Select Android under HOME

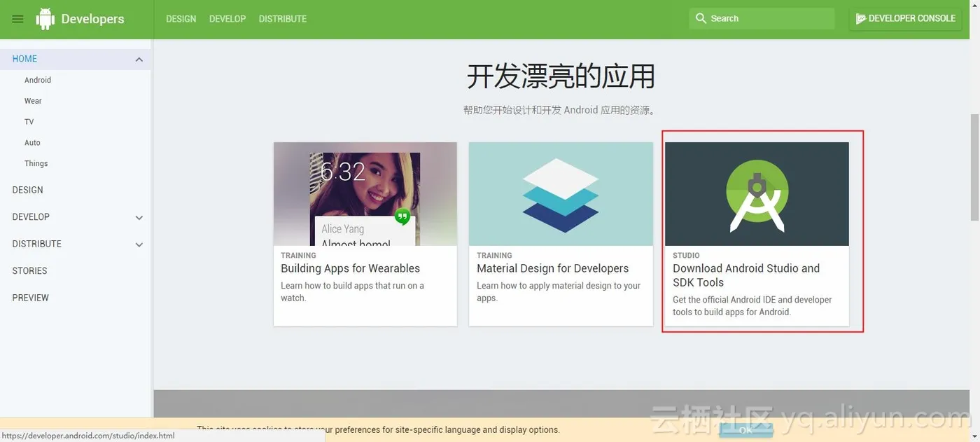click(38, 80)
